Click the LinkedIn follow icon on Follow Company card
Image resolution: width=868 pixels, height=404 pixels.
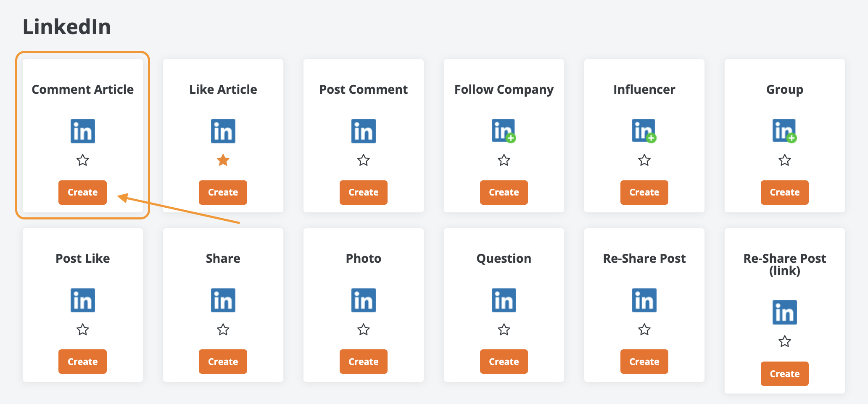tap(504, 131)
